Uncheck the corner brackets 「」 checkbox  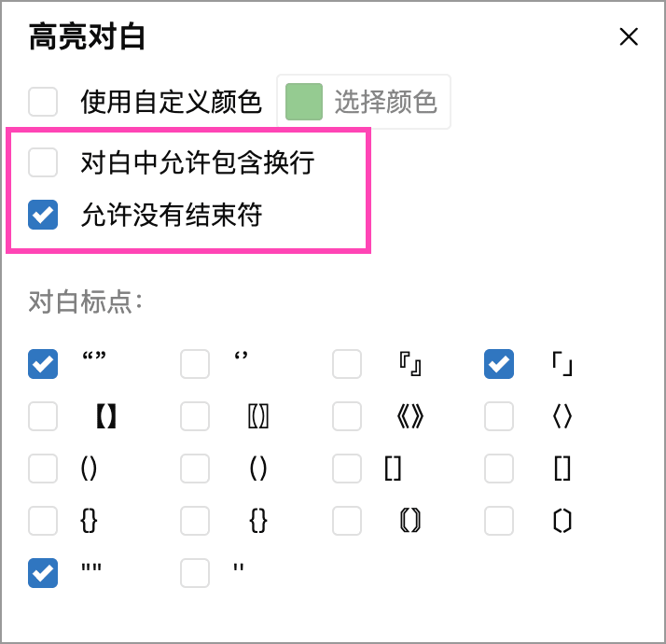(x=499, y=364)
